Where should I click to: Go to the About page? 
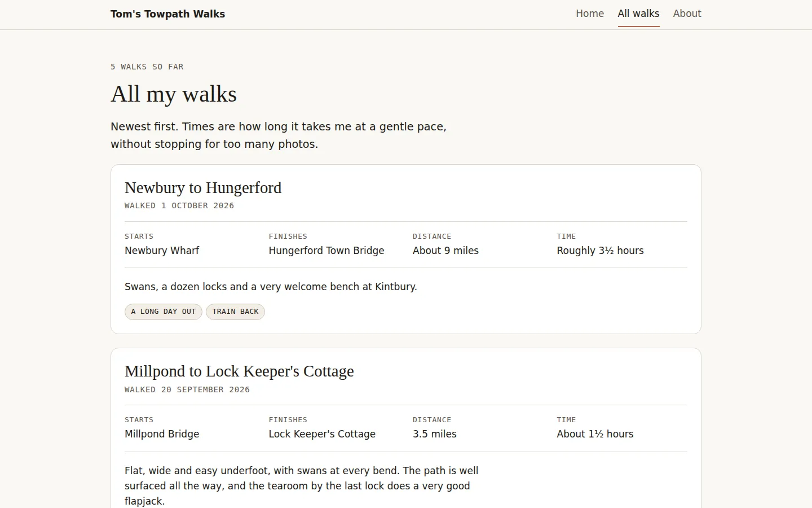pos(687,14)
